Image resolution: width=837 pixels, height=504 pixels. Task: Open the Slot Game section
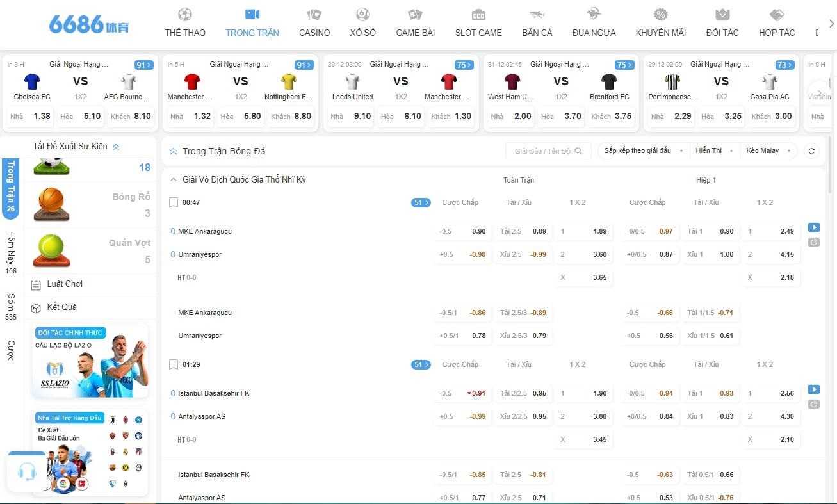pyautogui.click(x=478, y=23)
